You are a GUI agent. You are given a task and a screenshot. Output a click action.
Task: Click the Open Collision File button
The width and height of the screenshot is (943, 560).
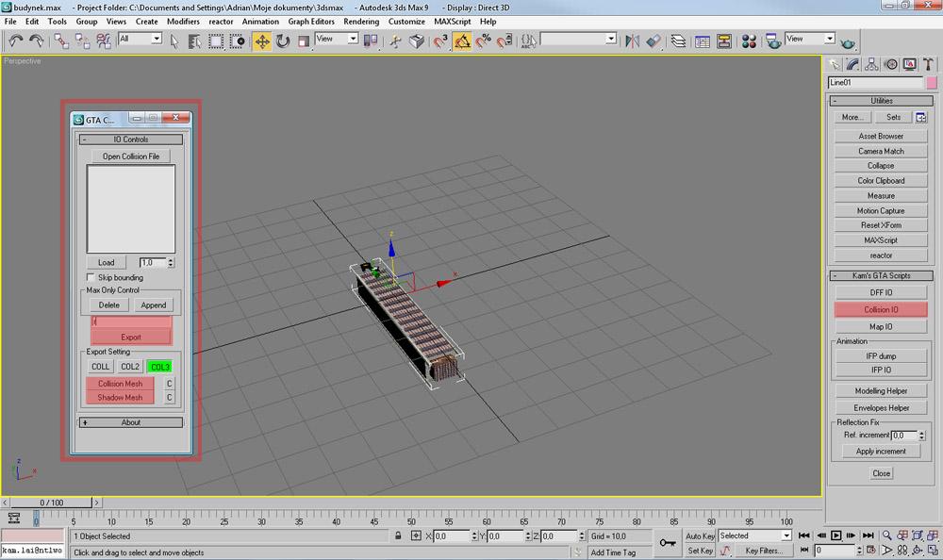(131, 156)
